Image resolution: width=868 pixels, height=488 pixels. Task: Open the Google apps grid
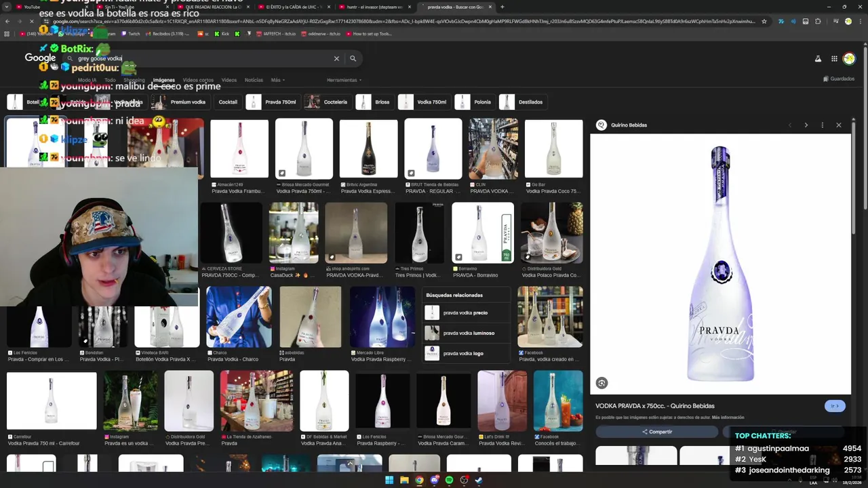click(x=834, y=59)
